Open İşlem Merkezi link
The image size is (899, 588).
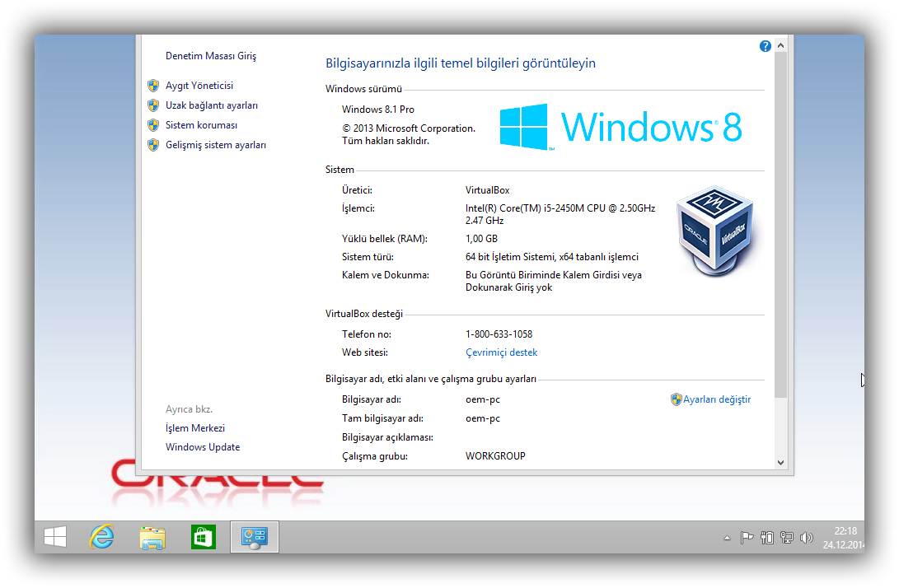(x=195, y=428)
